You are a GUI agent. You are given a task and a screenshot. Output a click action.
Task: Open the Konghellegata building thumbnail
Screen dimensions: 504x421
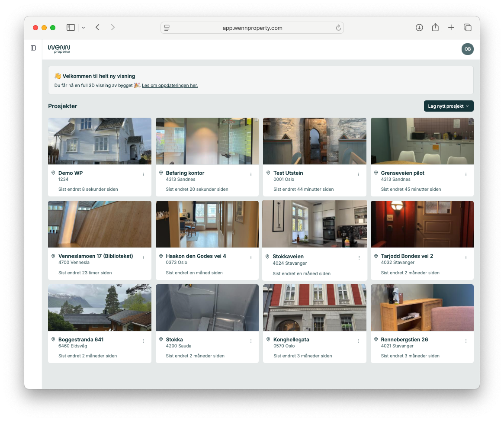[x=315, y=308]
